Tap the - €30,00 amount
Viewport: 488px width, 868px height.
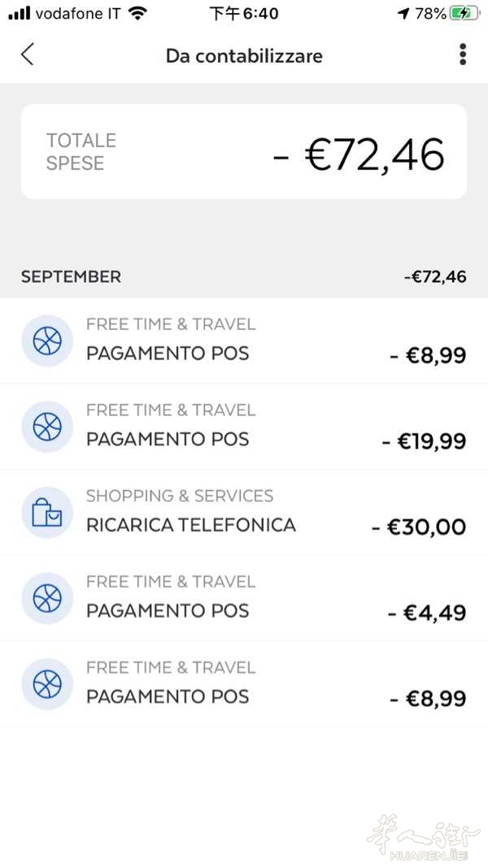pos(419,527)
